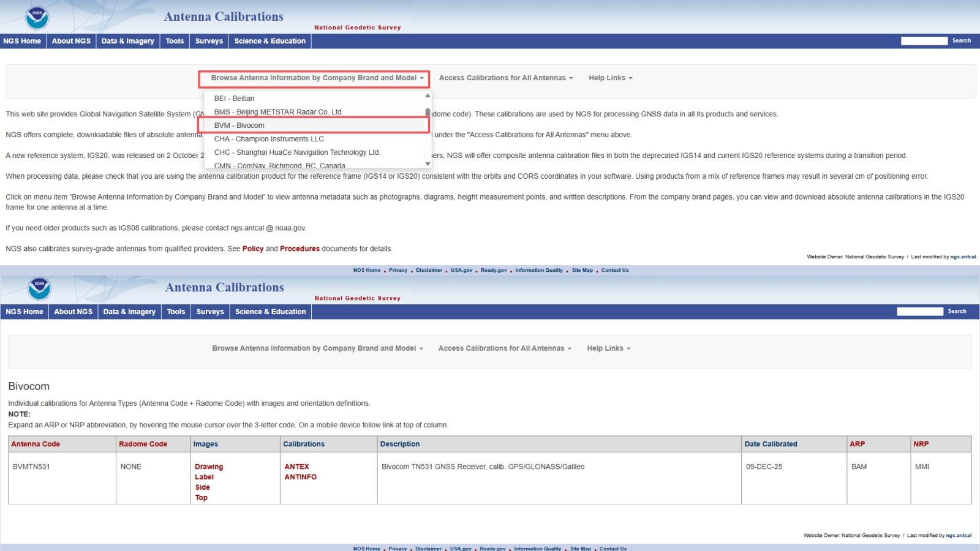Open the ANTEX calibration link

click(296, 467)
